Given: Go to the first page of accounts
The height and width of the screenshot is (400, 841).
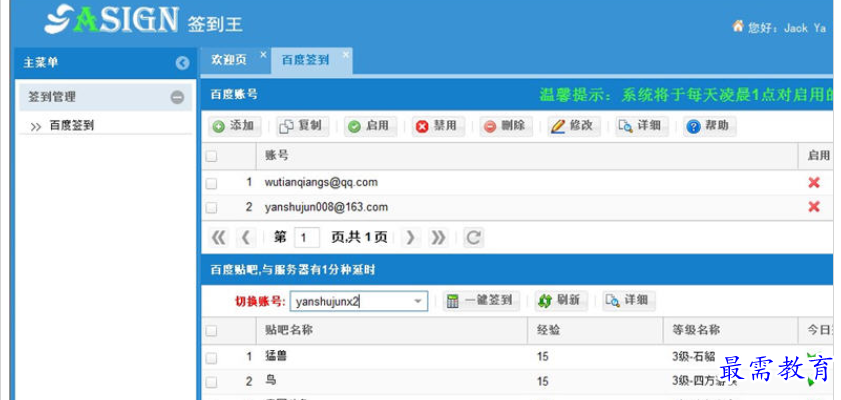Looking at the screenshot, I should pyautogui.click(x=218, y=238).
